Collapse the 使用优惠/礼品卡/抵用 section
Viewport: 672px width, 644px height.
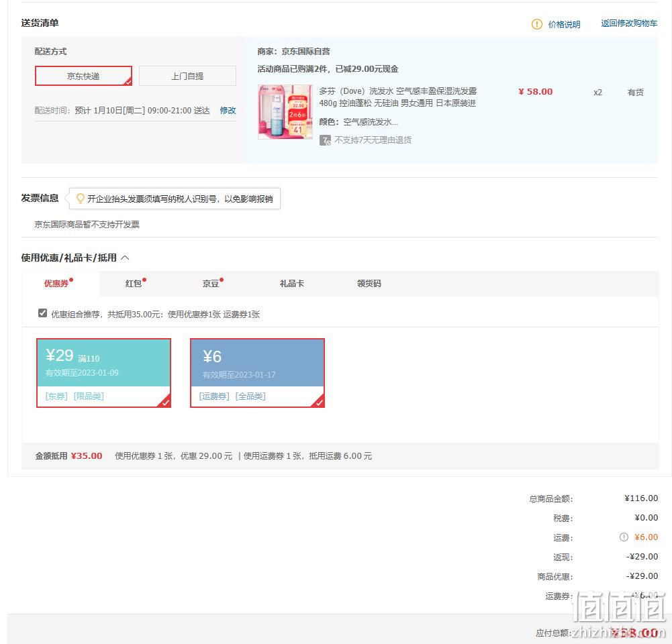pos(125,258)
